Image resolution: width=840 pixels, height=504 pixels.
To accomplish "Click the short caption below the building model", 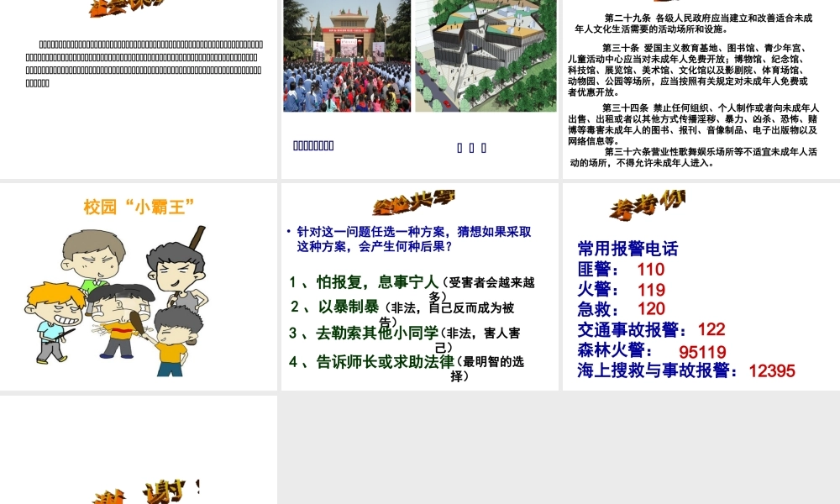I will pyautogui.click(x=471, y=148).
